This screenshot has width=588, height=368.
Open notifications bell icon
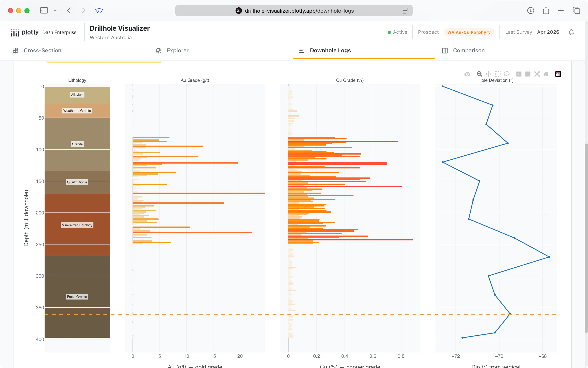point(571,32)
